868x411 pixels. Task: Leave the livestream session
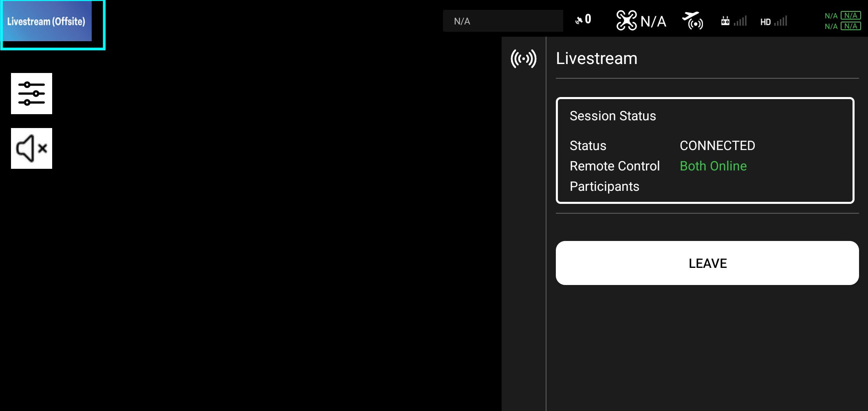tap(707, 263)
